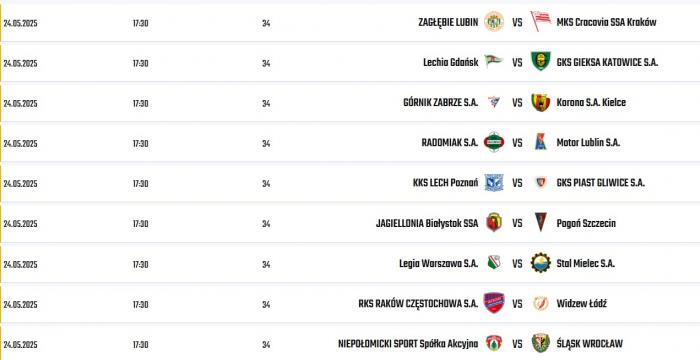Click the Zagłębie Lubin club crest
Screen dimensions: 700x360
pyautogui.click(x=494, y=21)
